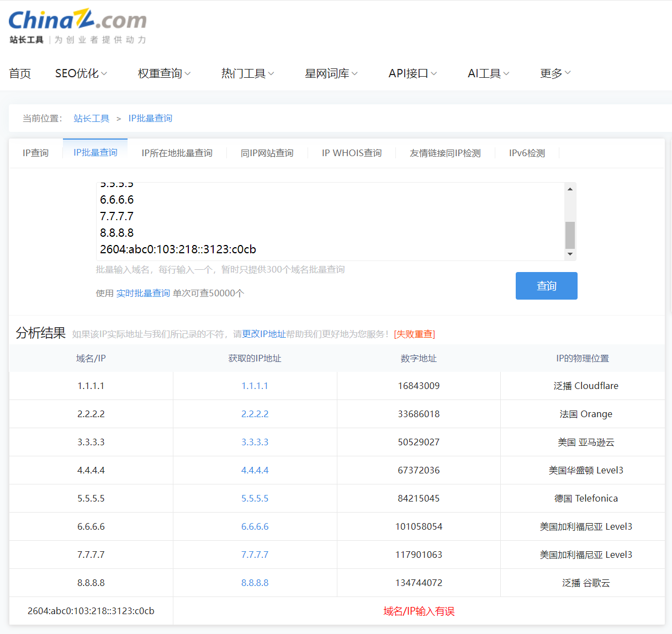Click the blue 查询 button

pyautogui.click(x=547, y=286)
